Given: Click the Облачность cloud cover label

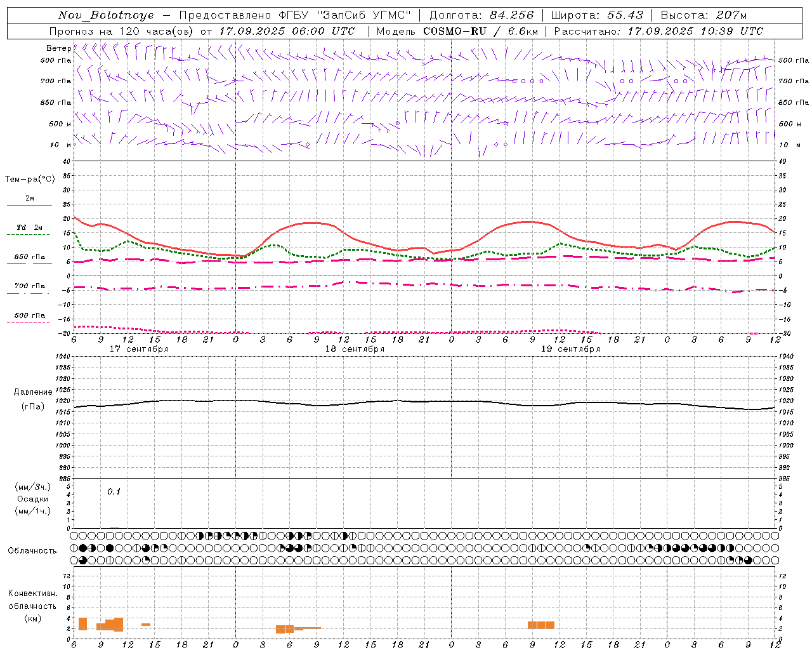Looking at the screenshot, I should [32, 550].
